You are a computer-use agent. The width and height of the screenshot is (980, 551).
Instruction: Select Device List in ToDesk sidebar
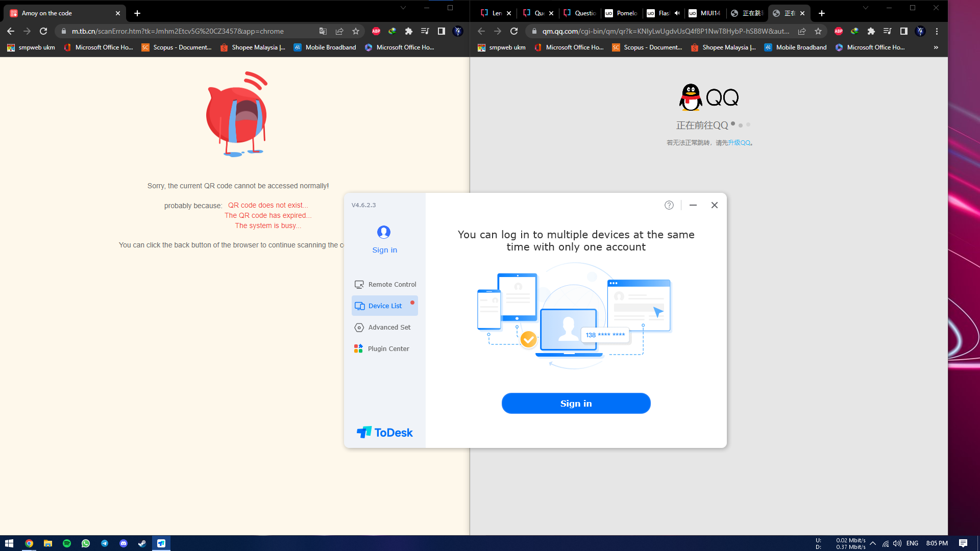point(385,306)
